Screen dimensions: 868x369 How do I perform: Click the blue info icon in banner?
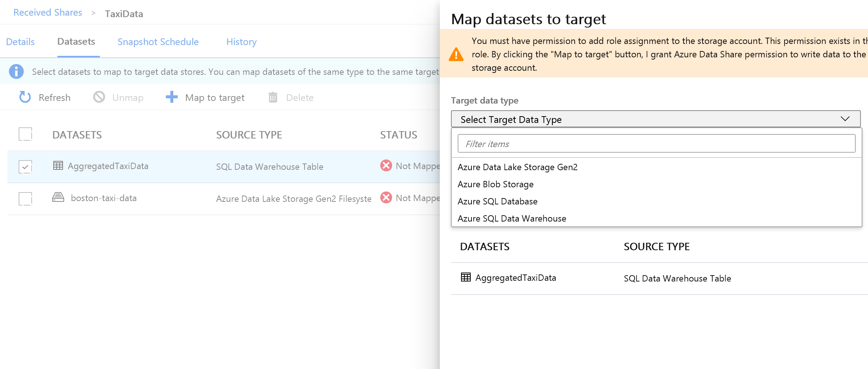[16, 71]
